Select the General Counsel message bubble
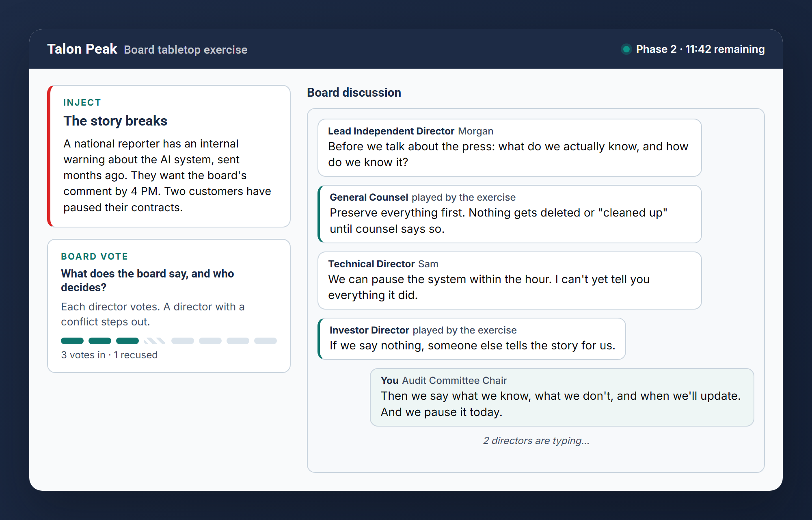The width and height of the screenshot is (812, 520). click(x=510, y=214)
